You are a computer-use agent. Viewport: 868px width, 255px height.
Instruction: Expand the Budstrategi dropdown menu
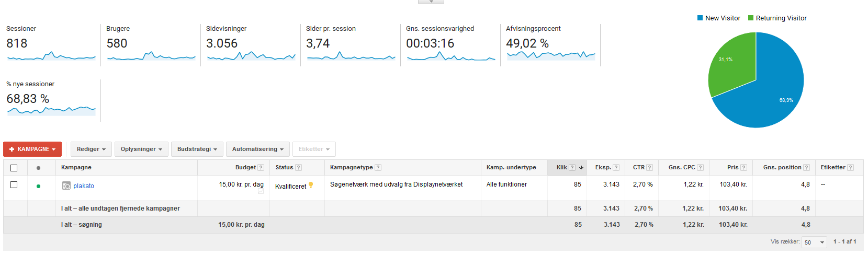(x=197, y=149)
